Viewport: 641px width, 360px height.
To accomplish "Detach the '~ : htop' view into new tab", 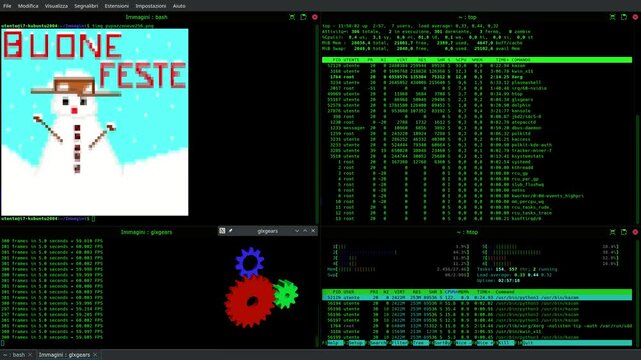I will 624,232.
